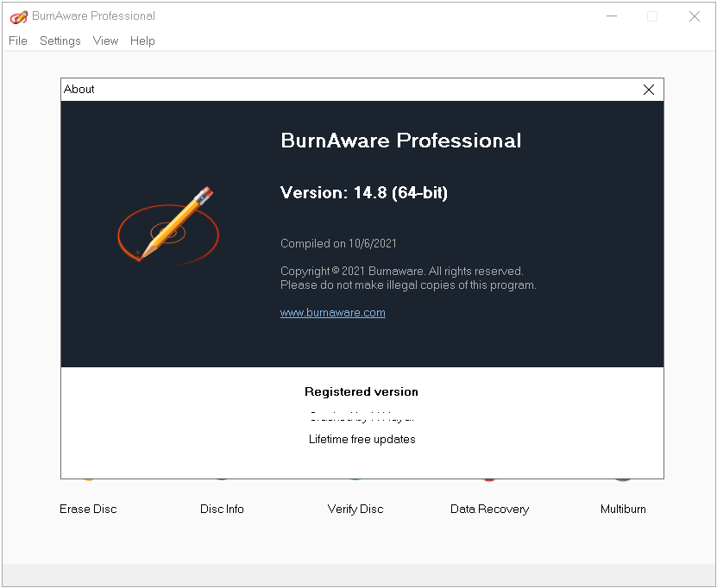The width and height of the screenshot is (717, 588).
Task: Click the BurnAware Professional heading in About
Action: [x=401, y=141]
